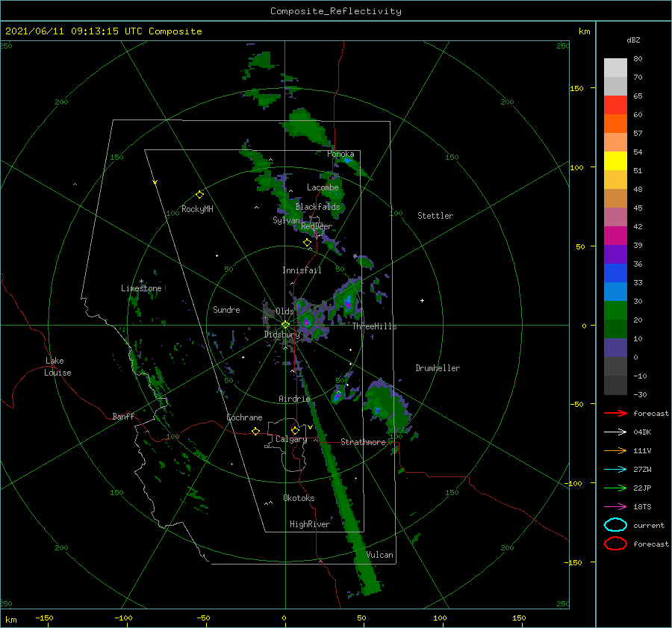Click the white 04DK arrow icon
The width and height of the screenshot is (672, 628).
pos(615,432)
